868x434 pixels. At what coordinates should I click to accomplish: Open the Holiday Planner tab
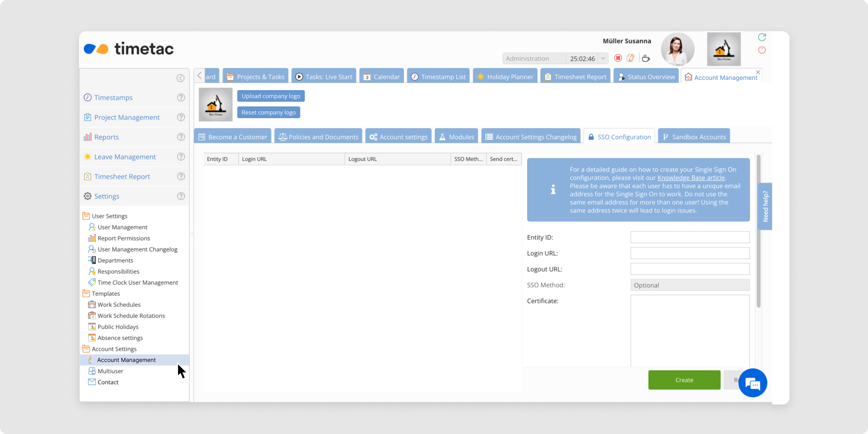click(505, 77)
